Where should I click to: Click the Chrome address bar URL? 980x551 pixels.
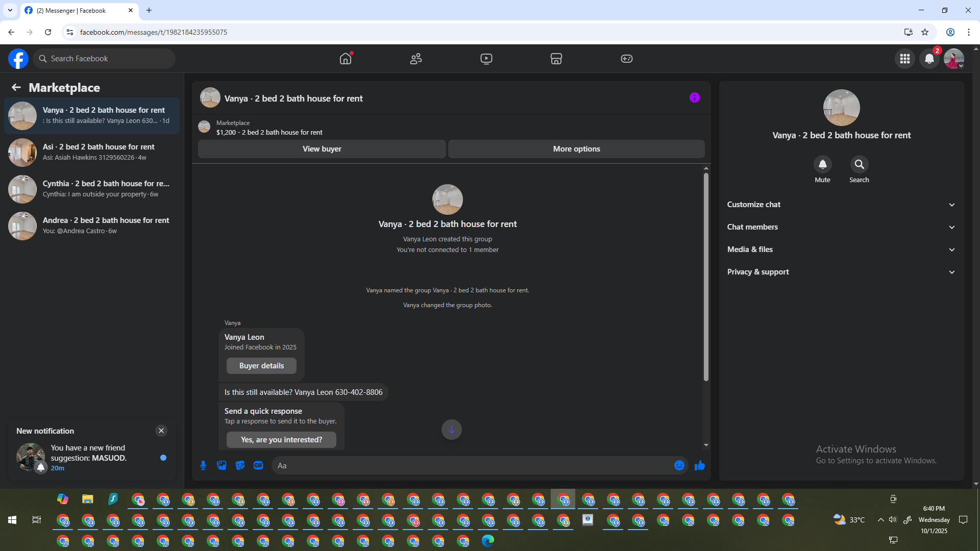(x=154, y=32)
